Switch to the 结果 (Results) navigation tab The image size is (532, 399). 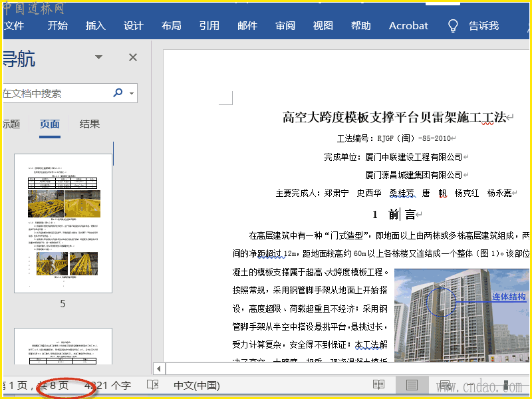click(90, 124)
